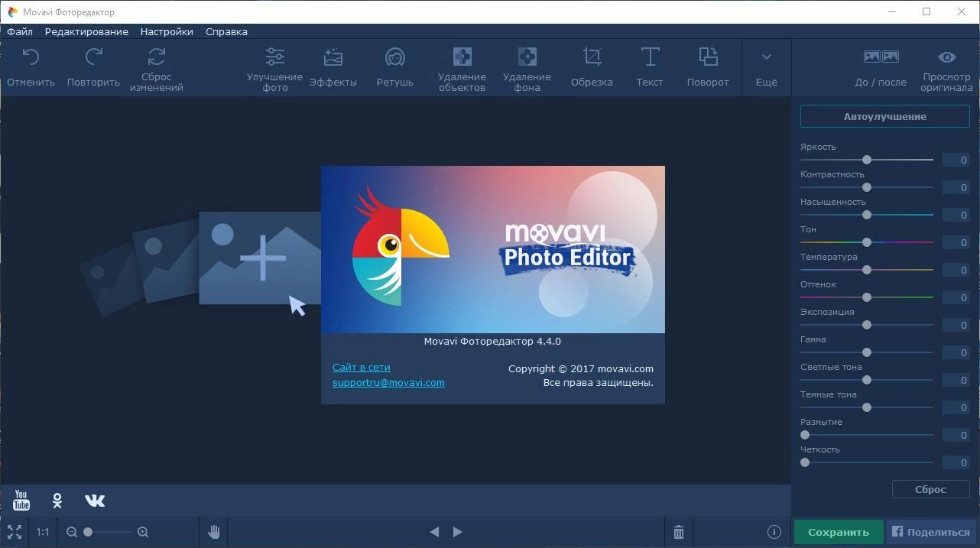
Task: Click the add image placeholder
Action: tap(260, 258)
